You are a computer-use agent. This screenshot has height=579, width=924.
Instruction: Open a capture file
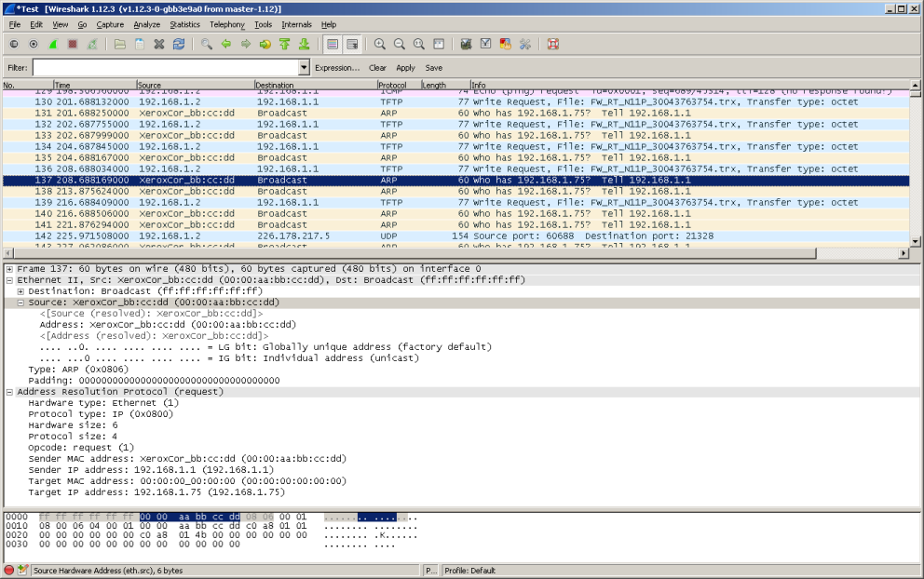[119, 44]
